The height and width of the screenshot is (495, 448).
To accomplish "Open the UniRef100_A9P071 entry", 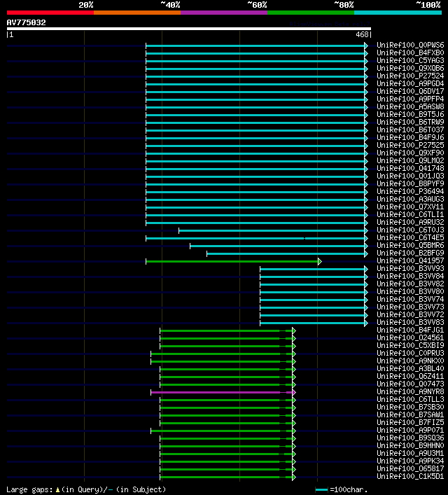I will (410, 431).
